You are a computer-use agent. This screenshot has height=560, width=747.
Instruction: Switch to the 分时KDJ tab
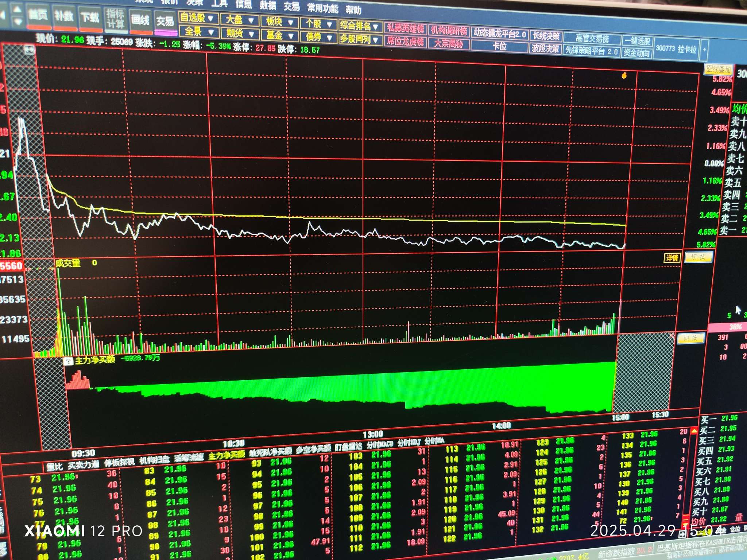[409, 443]
